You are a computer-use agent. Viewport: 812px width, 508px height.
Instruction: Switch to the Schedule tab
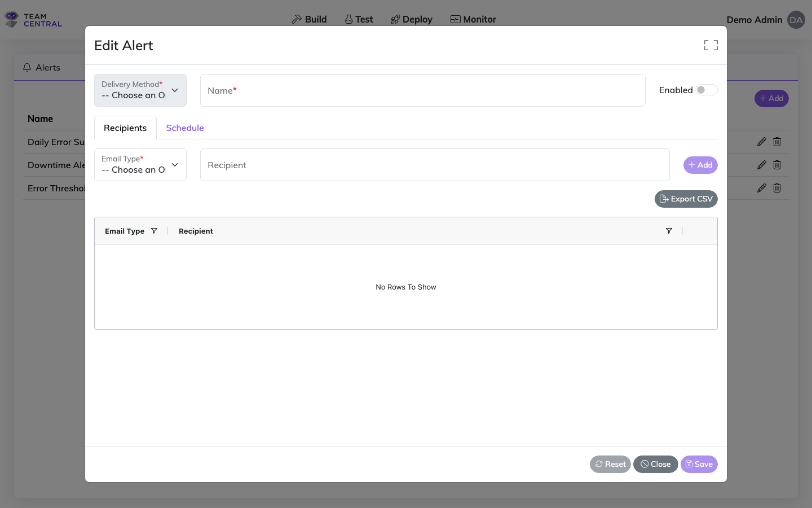[x=185, y=128]
